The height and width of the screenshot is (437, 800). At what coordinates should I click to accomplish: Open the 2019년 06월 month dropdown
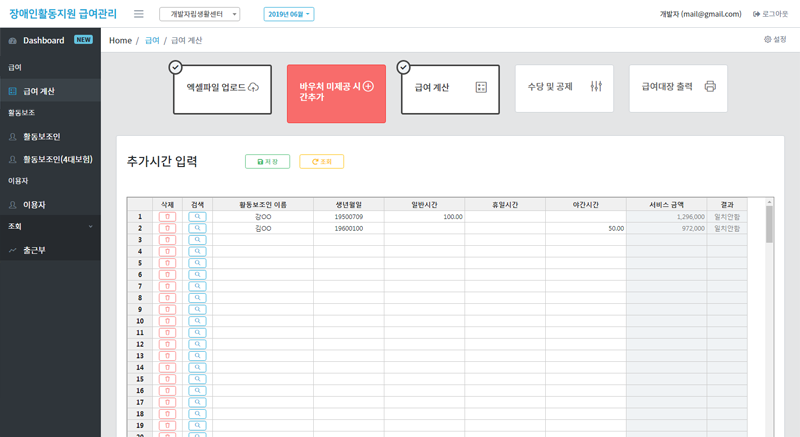coord(289,14)
